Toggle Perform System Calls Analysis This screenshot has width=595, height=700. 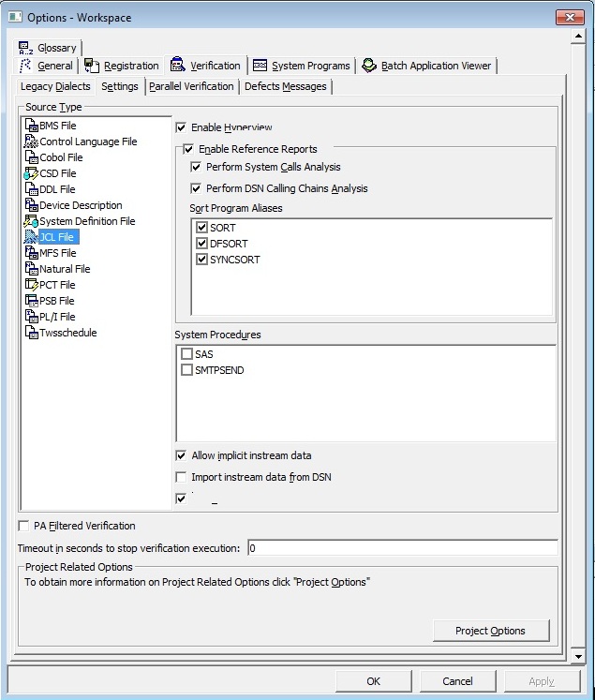point(196,167)
